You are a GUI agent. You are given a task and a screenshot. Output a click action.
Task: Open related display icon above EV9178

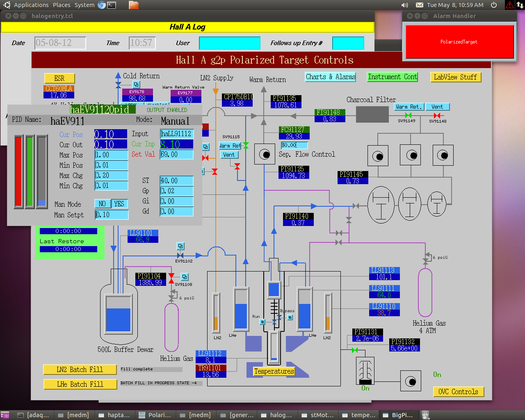click(137, 84)
